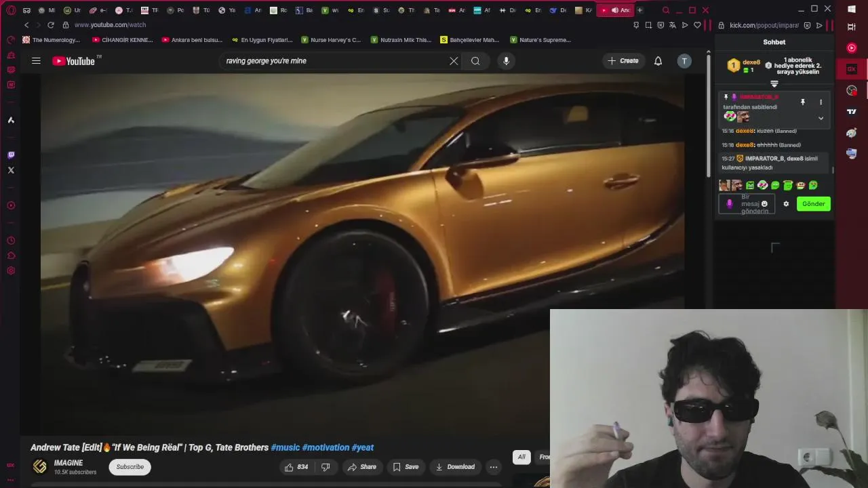Open the pinned message three-dot menu

tap(821, 102)
